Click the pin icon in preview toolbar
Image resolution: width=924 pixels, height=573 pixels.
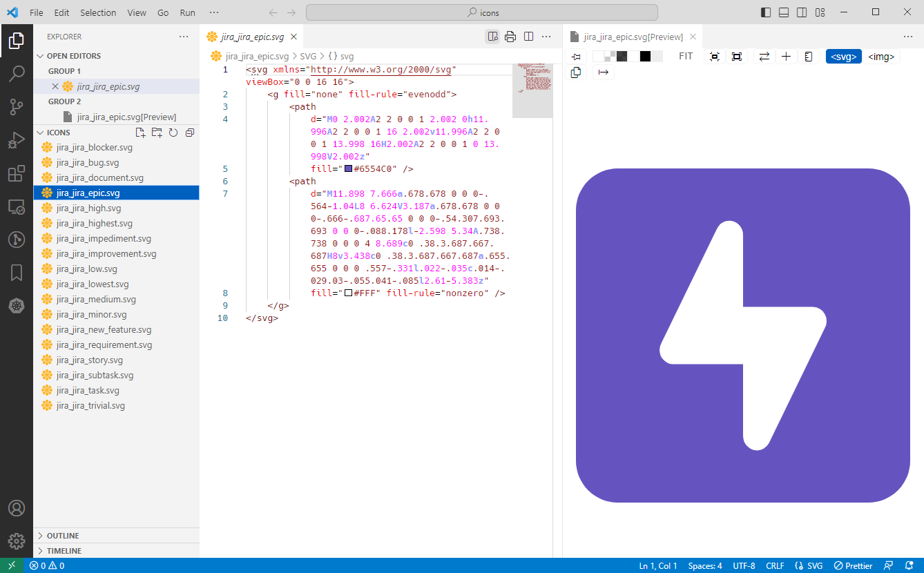pyautogui.click(x=577, y=57)
